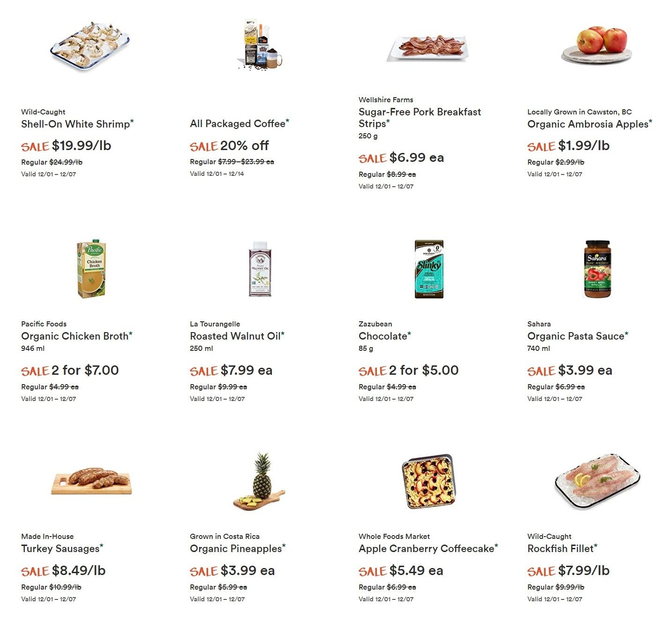Click the Apple Cranberry Coffeecake title
Image resolution: width=668 pixels, height=644 pixels.
click(426, 548)
